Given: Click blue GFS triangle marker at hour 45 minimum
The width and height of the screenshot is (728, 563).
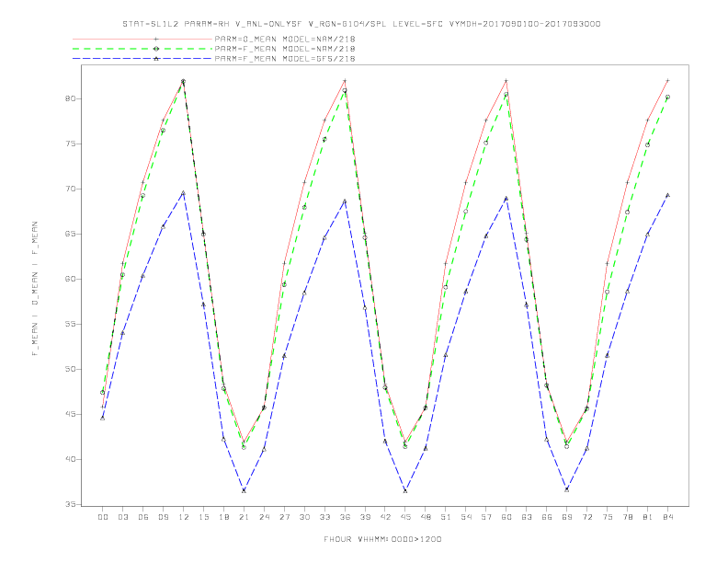Looking at the screenshot, I should click(x=405, y=490).
